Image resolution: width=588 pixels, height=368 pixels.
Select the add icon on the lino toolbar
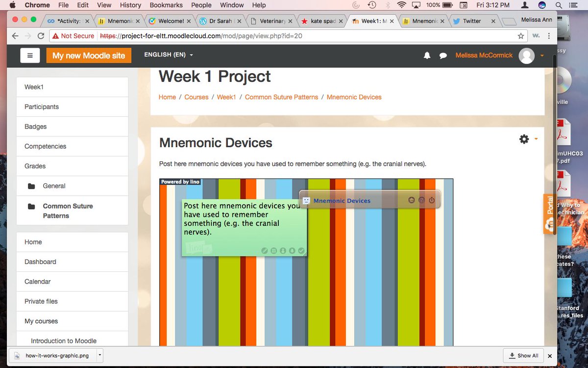pyautogui.click(x=412, y=200)
